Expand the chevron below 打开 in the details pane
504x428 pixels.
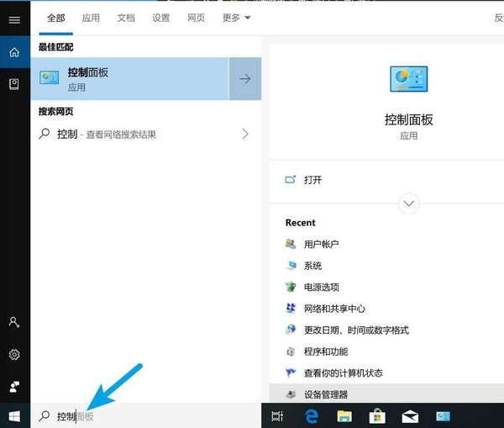pyautogui.click(x=409, y=203)
